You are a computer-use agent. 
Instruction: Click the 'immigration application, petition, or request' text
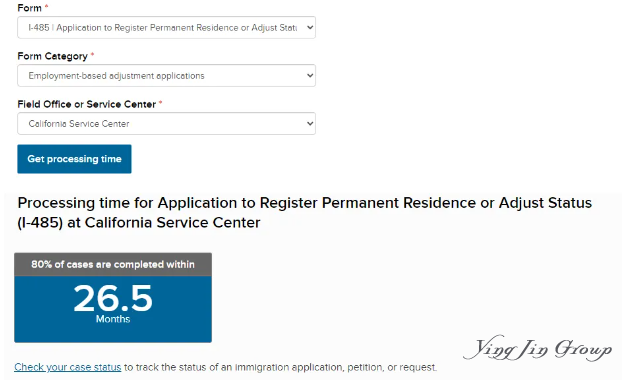pyautogui.click(x=336, y=367)
